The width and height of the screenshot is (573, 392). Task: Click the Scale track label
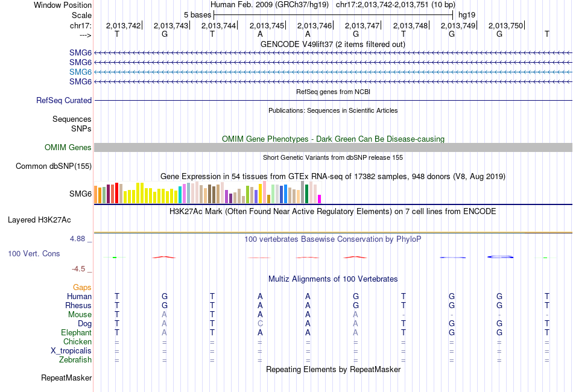pyautogui.click(x=81, y=15)
